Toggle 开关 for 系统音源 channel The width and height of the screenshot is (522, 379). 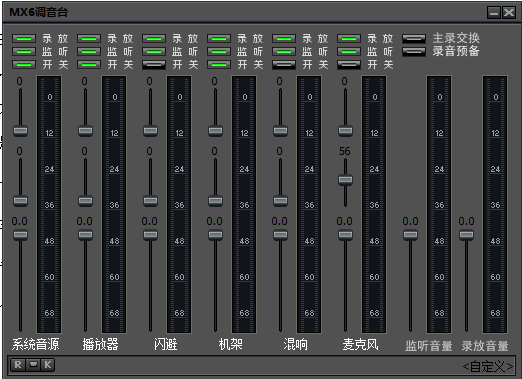[x=24, y=64]
